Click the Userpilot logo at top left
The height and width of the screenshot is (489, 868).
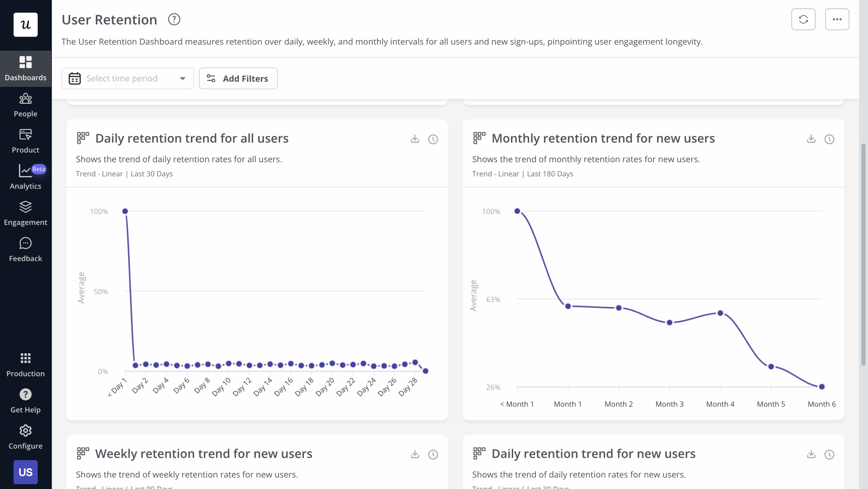click(25, 24)
